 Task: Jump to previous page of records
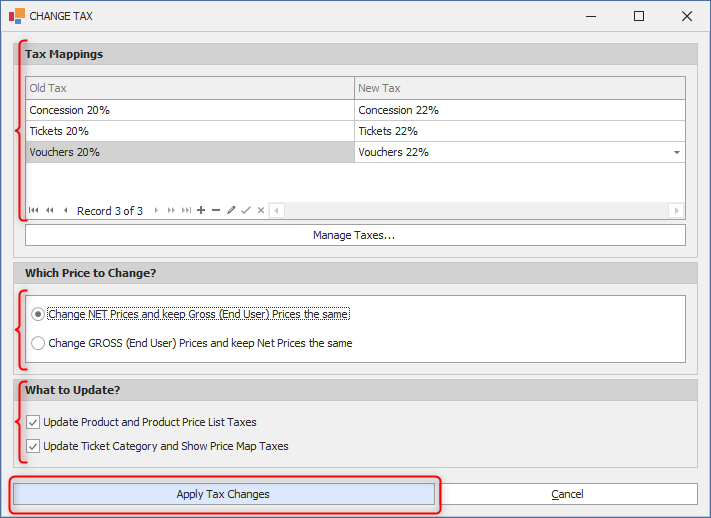pyautogui.click(x=50, y=210)
